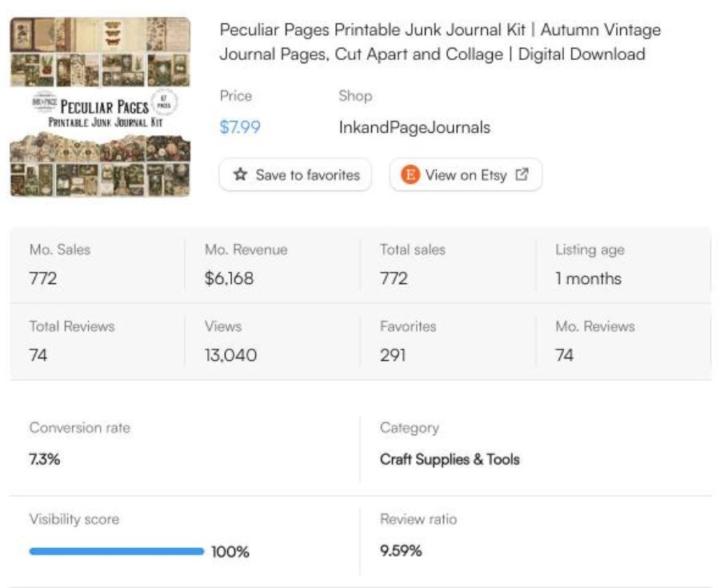The width and height of the screenshot is (720, 588).
Task: Click the Conversion rate label
Action: 79,427
